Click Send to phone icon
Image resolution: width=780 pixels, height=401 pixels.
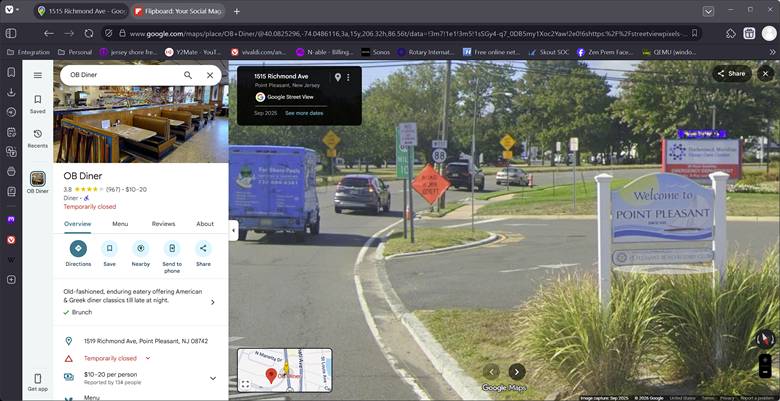tap(172, 249)
